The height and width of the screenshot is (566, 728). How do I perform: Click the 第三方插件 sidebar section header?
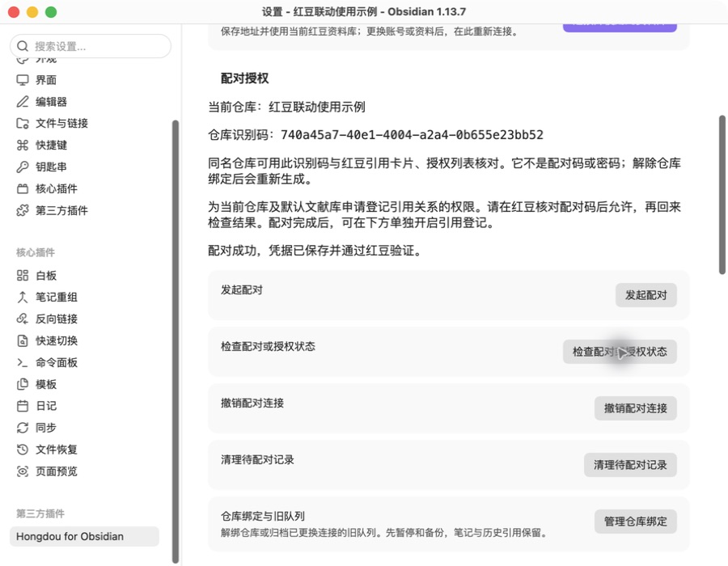click(x=40, y=513)
